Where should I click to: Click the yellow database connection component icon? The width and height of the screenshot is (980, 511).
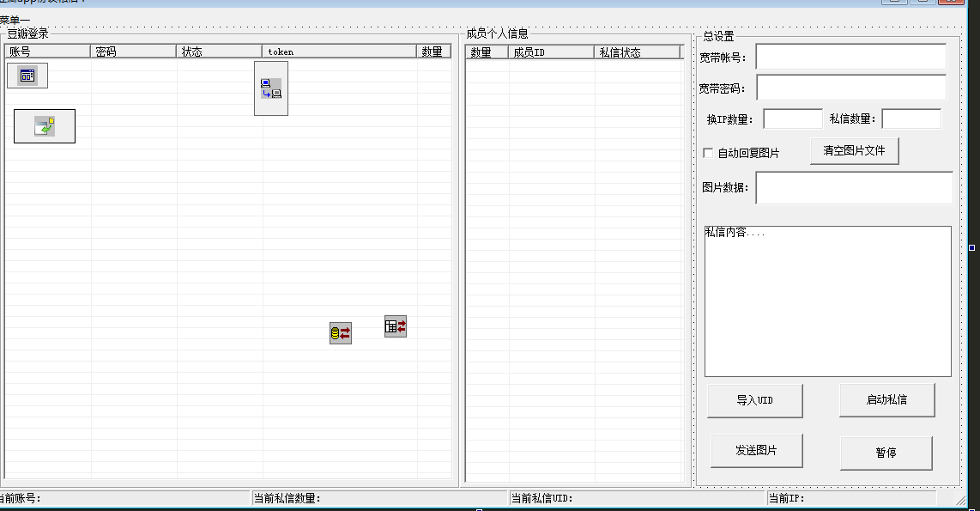click(x=339, y=333)
